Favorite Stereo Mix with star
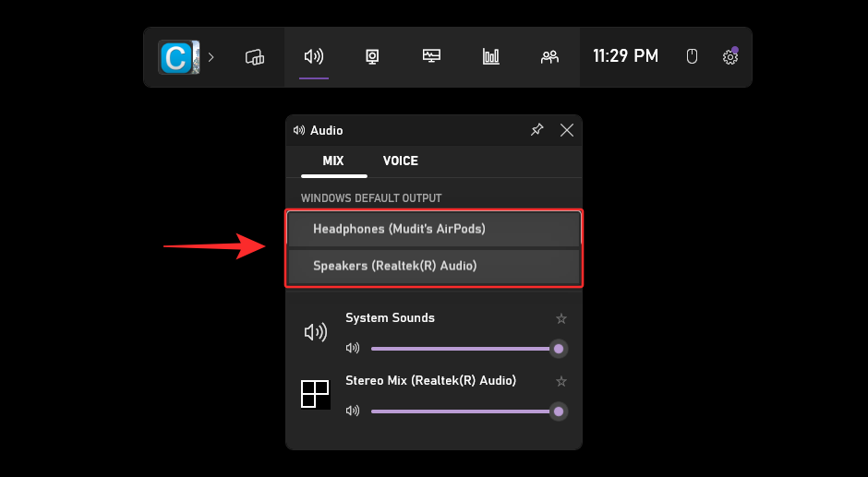This screenshot has width=868, height=477. click(561, 381)
